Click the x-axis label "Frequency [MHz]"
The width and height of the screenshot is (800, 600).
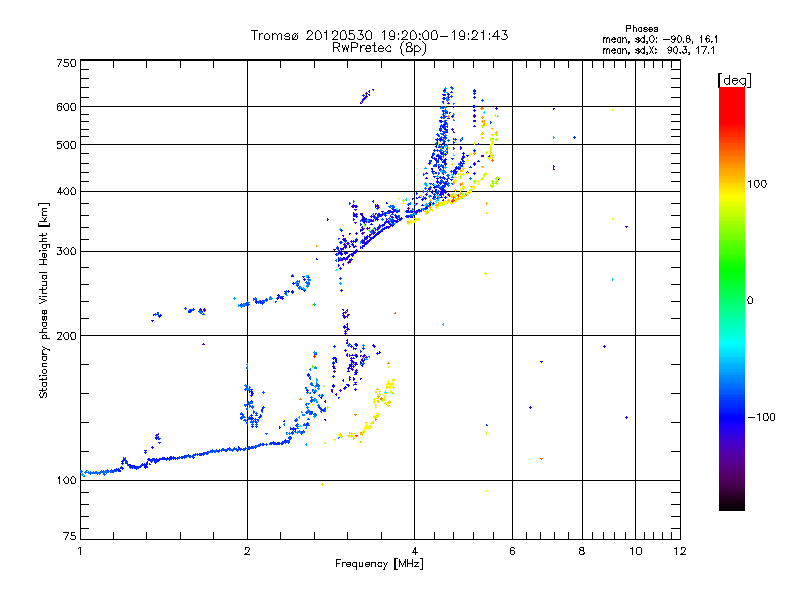(x=379, y=564)
